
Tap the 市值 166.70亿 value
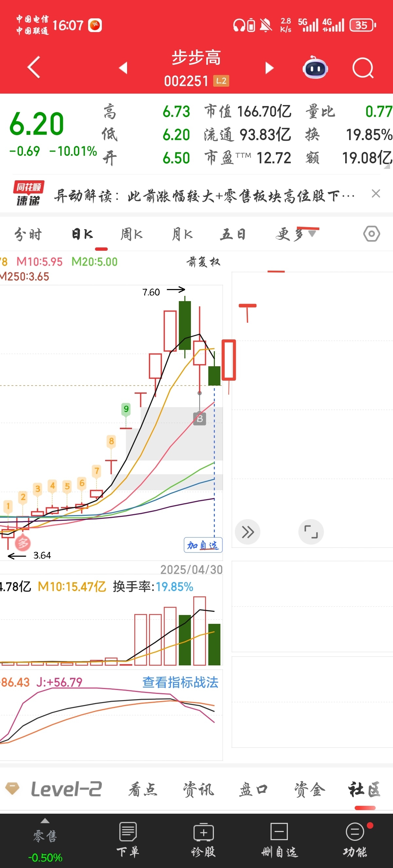point(248,112)
